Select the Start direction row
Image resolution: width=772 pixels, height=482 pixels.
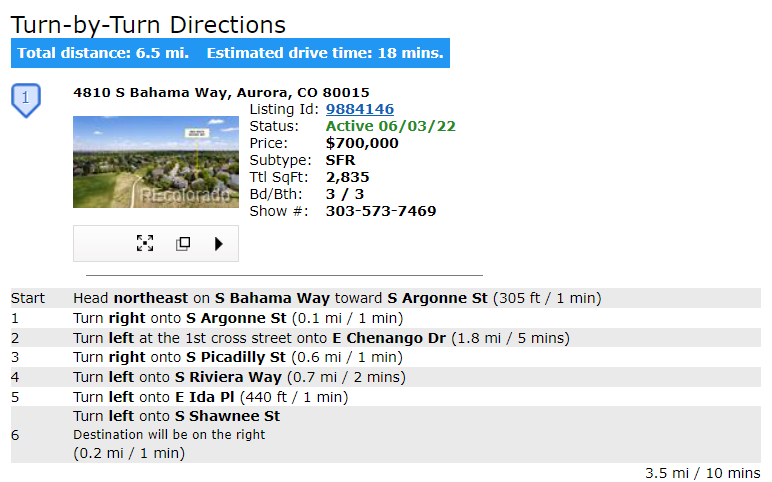(386, 298)
